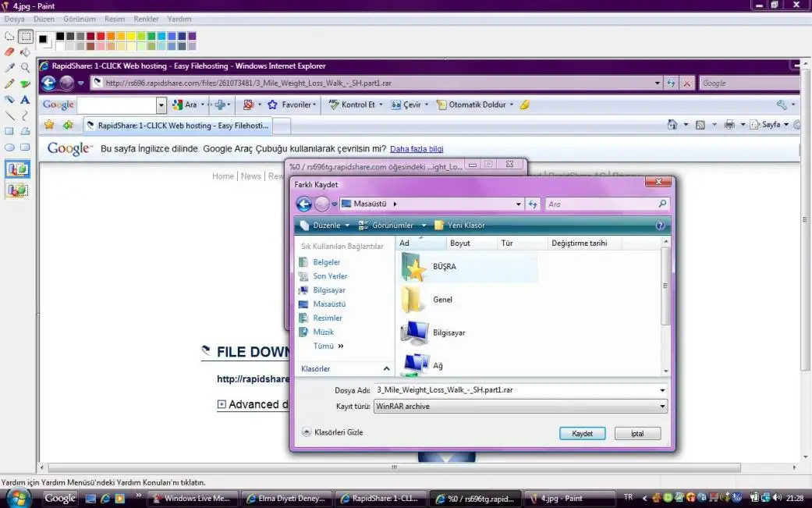Image resolution: width=812 pixels, height=508 pixels.
Task: Pick the yellow palette color
Action: (x=131, y=36)
